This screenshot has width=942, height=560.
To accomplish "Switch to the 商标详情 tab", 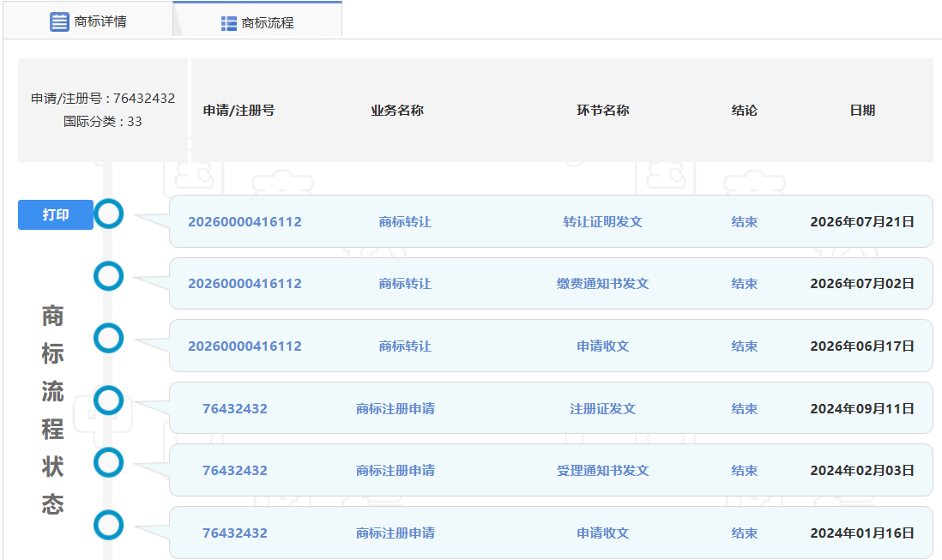I will [88, 21].
